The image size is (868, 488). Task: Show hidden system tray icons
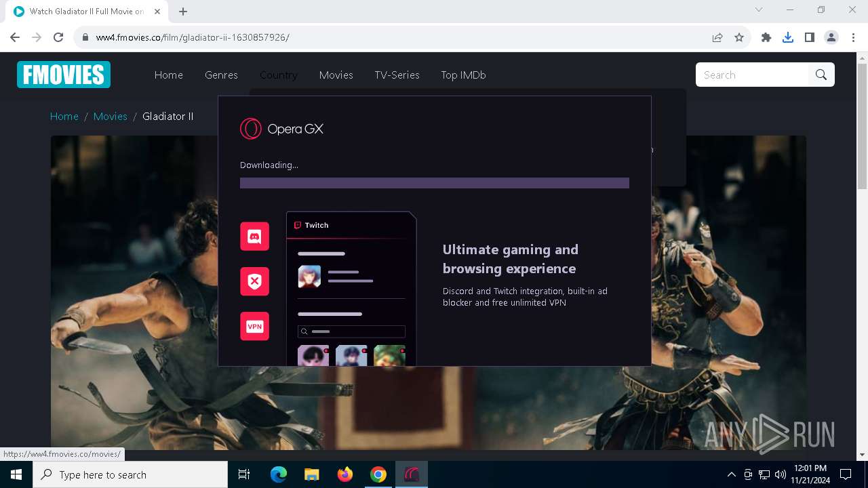tap(731, 474)
